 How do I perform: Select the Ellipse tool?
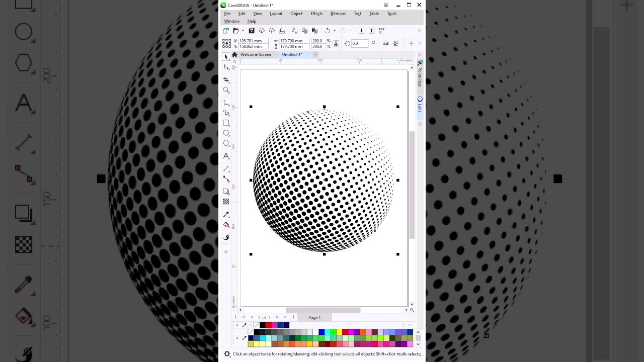(x=226, y=133)
